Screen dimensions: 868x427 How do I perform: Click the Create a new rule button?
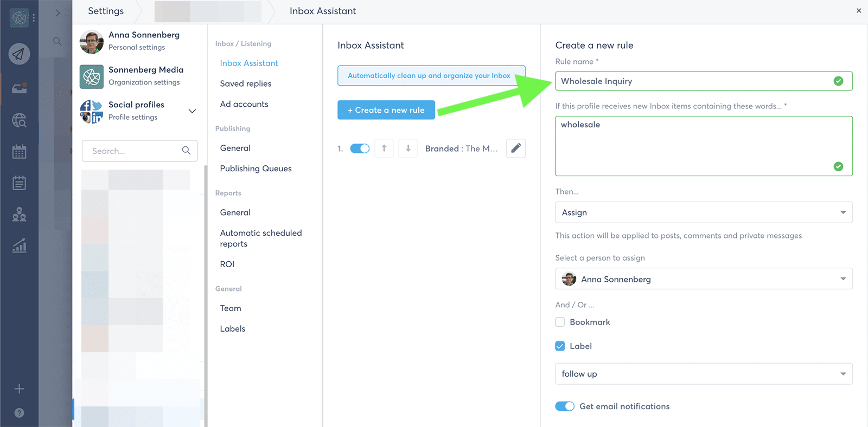(x=386, y=110)
